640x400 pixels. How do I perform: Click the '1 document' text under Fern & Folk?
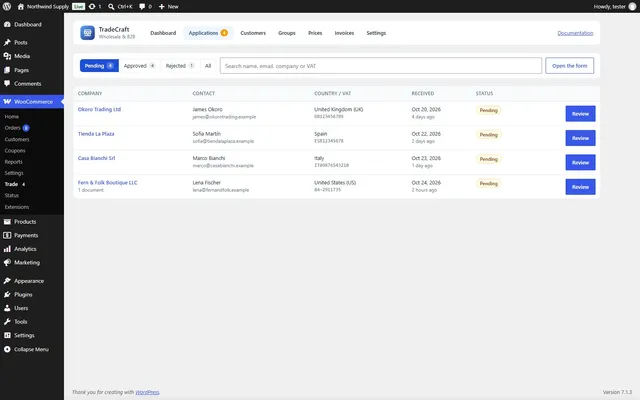click(x=91, y=190)
